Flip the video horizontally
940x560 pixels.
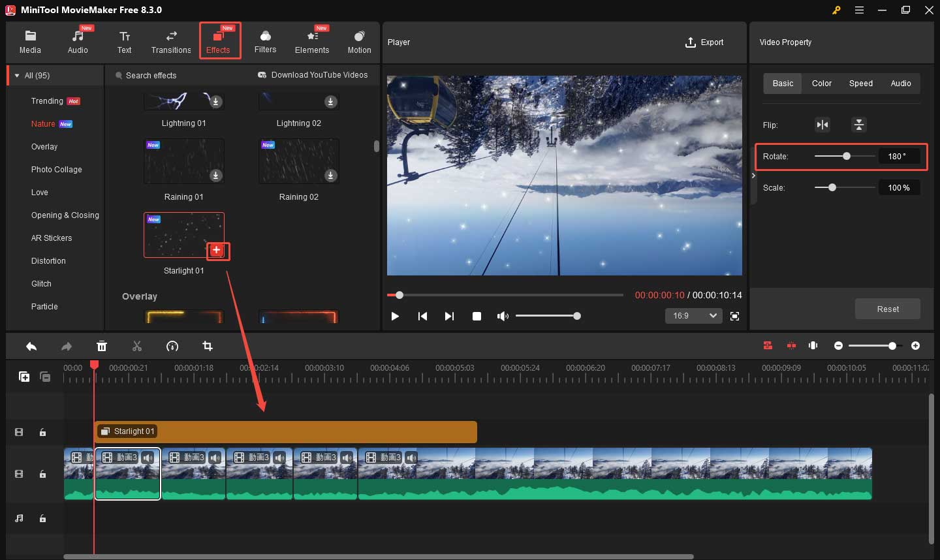(822, 125)
